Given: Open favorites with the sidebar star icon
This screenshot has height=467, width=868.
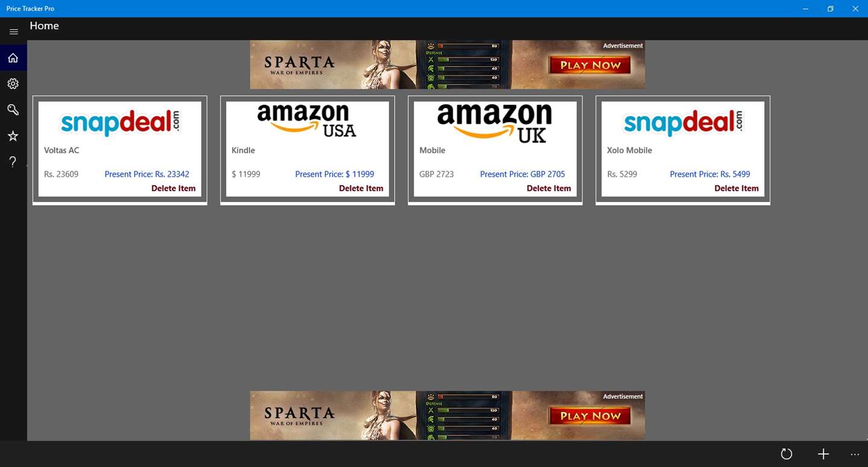Looking at the screenshot, I should click(x=13, y=136).
